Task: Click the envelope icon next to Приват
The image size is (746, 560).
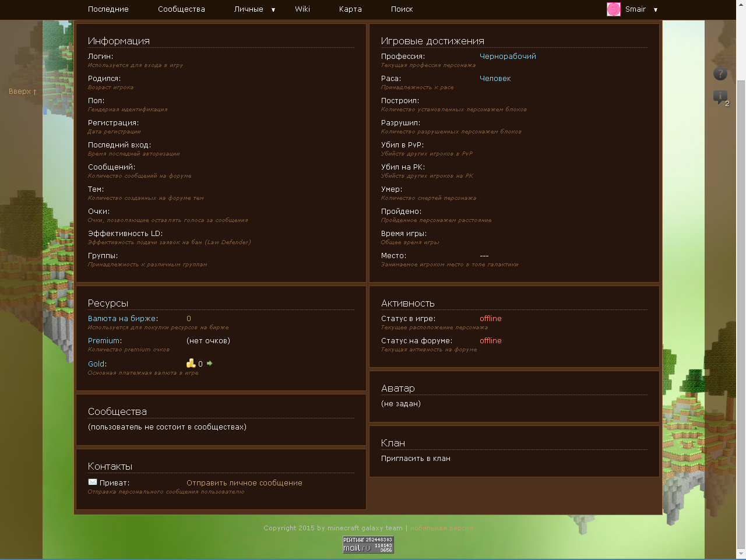Action: pyautogui.click(x=93, y=482)
